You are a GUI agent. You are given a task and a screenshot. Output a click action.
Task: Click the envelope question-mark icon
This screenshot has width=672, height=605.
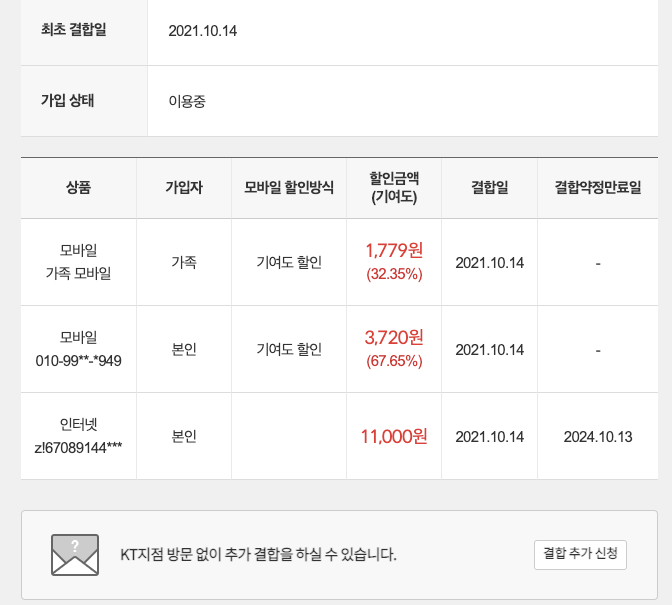click(x=75, y=555)
